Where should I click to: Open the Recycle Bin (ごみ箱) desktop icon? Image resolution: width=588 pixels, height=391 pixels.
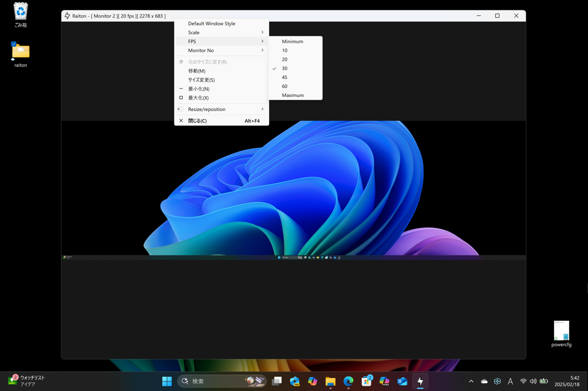[x=21, y=15]
